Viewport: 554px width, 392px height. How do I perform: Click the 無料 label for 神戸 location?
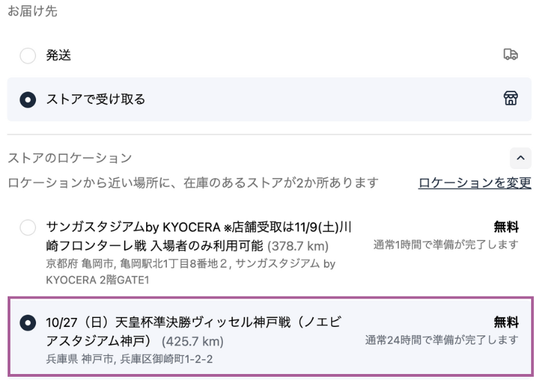click(506, 322)
